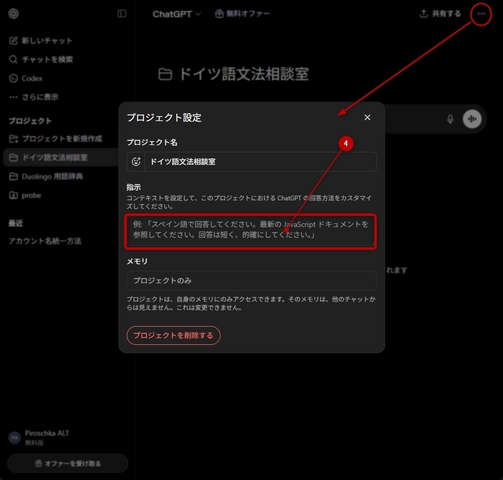
Task: Toggle the sidebar collapse icon
Action: (122, 14)
